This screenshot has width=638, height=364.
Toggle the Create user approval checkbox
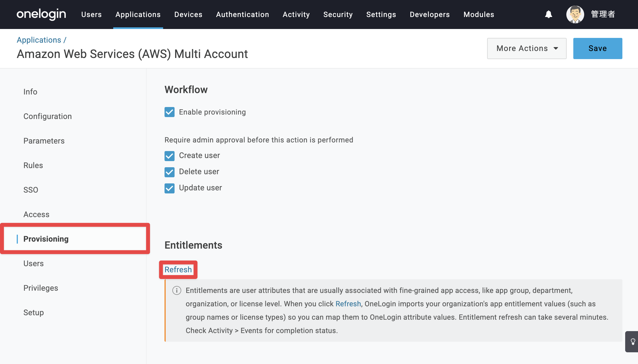coord(170,156)
